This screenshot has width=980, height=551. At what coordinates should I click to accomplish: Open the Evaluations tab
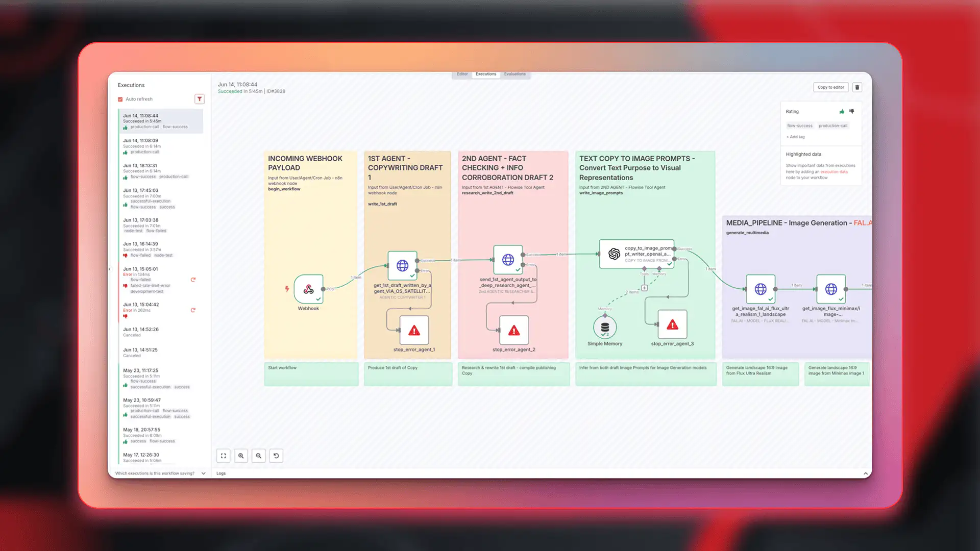coord(515,74)
